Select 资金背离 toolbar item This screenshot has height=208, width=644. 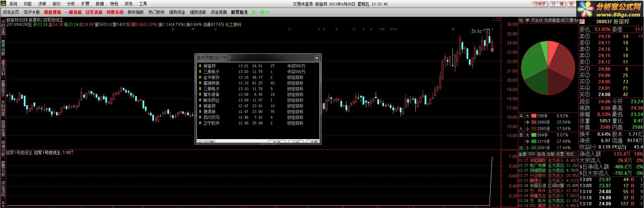[219, 12]
